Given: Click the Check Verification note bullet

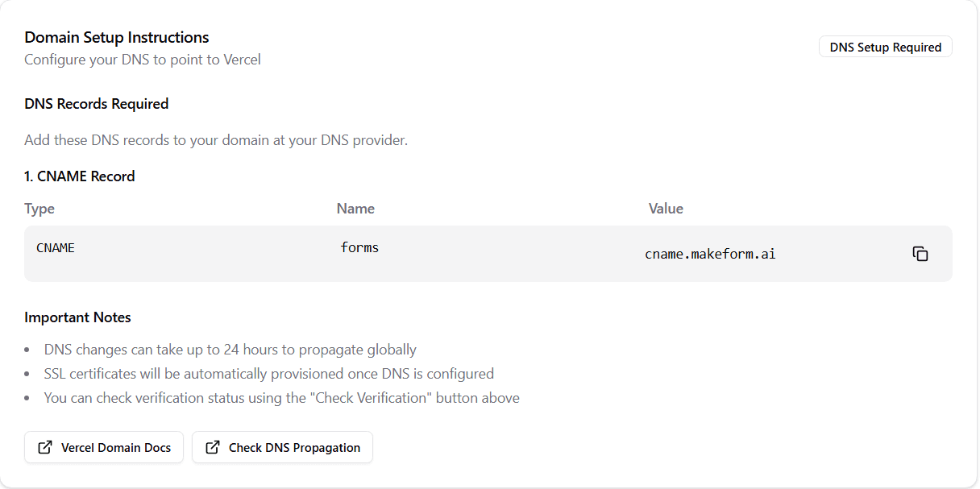Looking at the screenshot, I should point(282,397).
